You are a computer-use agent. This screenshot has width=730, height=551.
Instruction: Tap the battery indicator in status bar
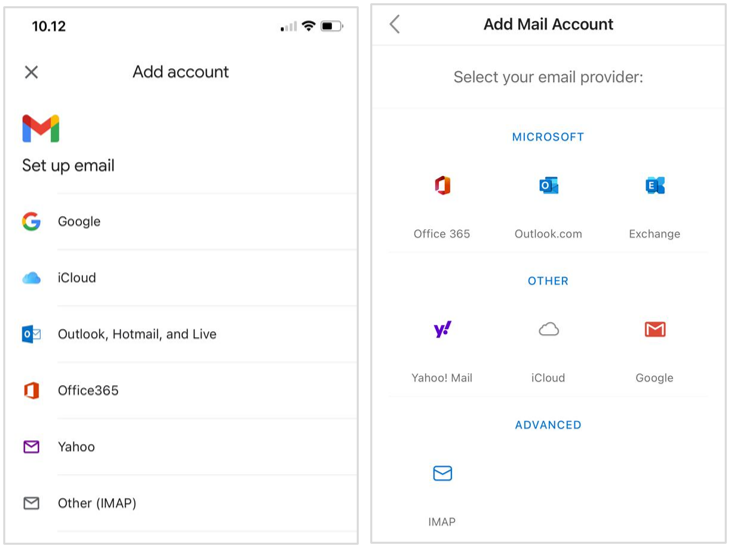coord(332,26)
